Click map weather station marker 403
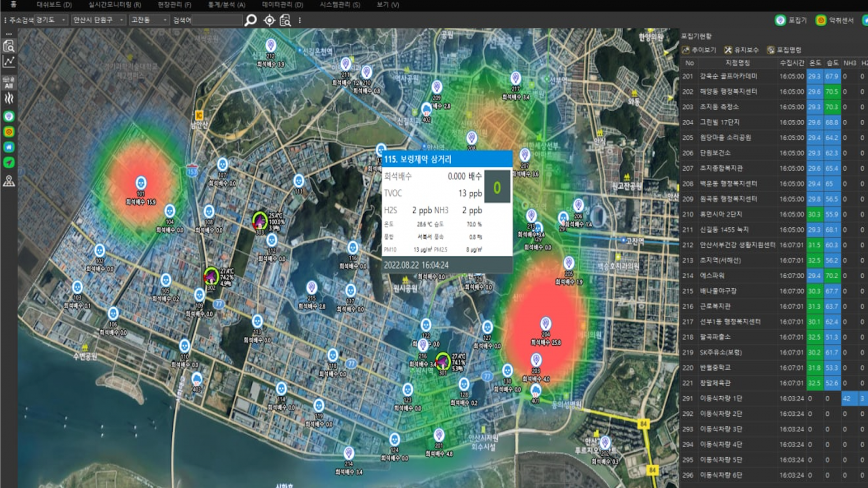868x488 pixels. point(197,379)
